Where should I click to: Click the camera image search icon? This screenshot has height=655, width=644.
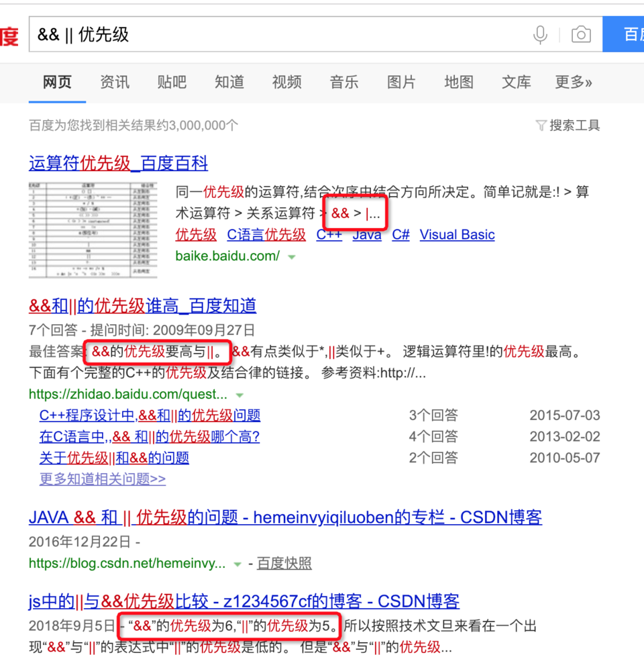[581, 35]
